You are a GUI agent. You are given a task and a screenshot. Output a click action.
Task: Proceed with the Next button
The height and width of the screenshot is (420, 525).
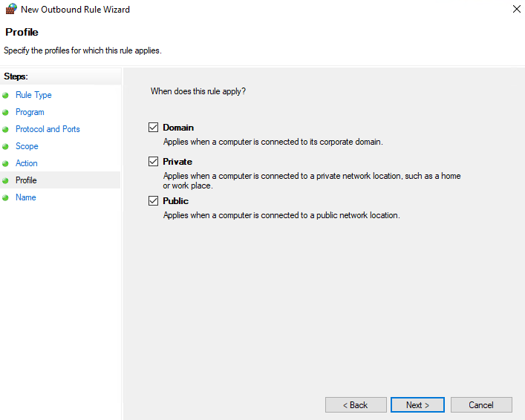[x=417, y=405]
